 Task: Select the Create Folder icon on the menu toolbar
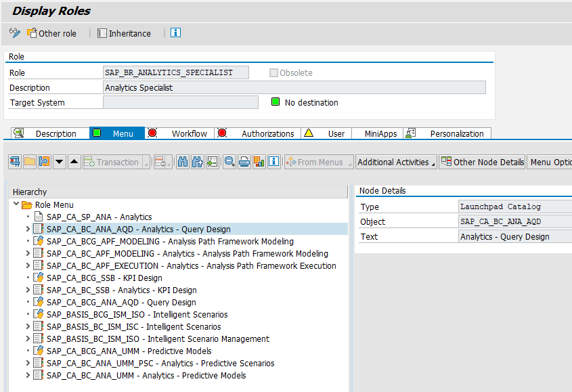[28, 162]
